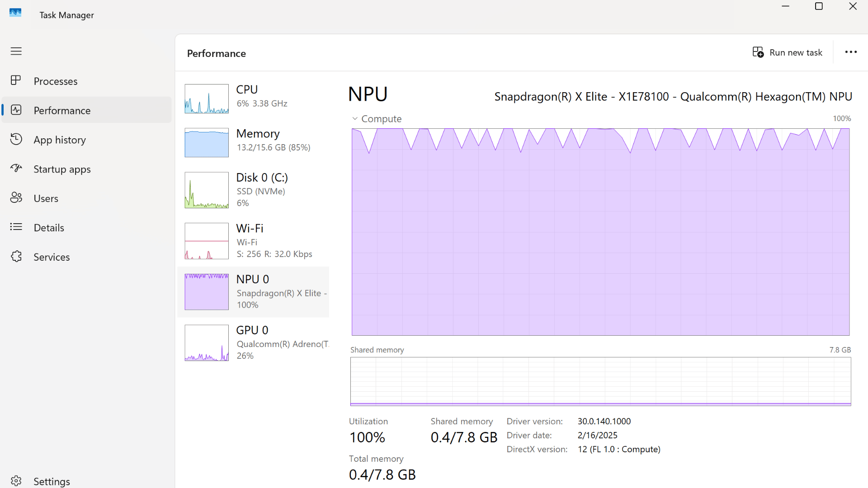Collapse the Compute graph chevron
Viewport: 868px width, 488px height.
[x=355, y=119]
